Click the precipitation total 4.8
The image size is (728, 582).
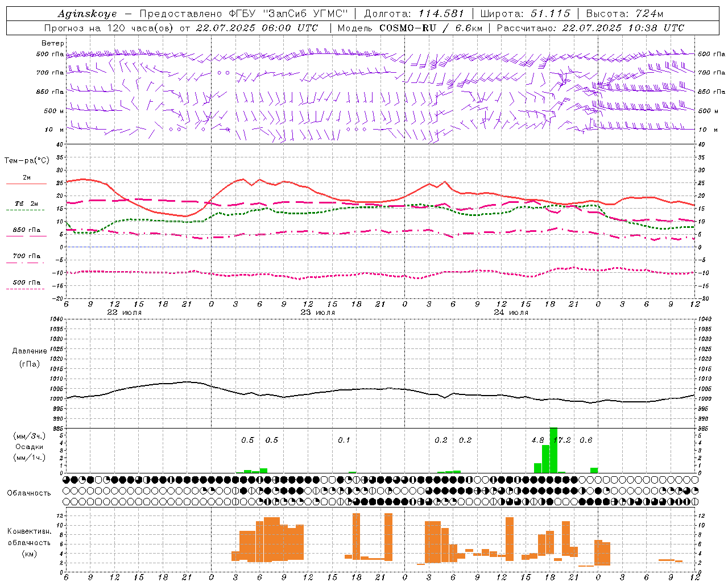tap(538, 440)
